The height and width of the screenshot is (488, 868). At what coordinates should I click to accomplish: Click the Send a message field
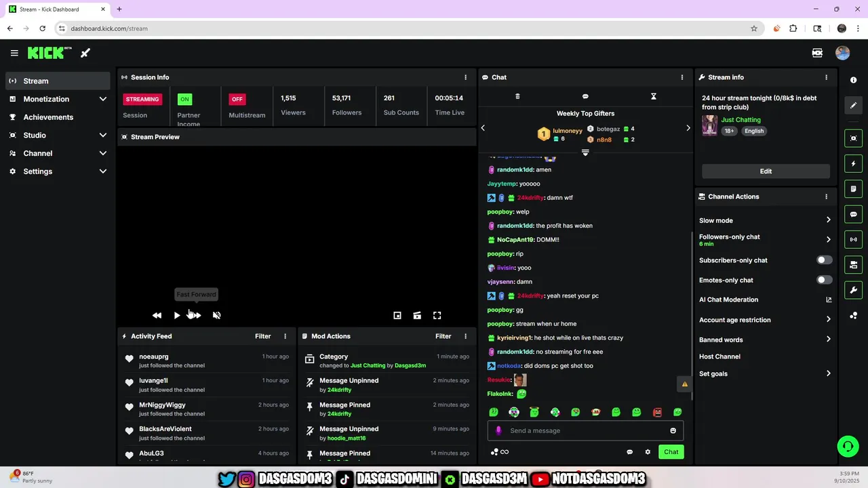click(585, 430)
